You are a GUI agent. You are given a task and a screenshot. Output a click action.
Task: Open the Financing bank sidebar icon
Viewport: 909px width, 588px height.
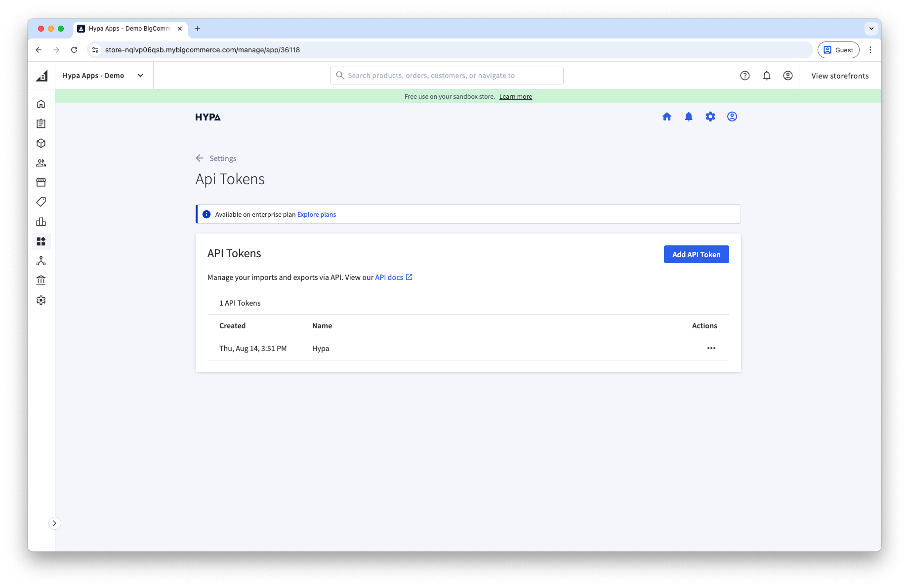click(x=41, y=280)
